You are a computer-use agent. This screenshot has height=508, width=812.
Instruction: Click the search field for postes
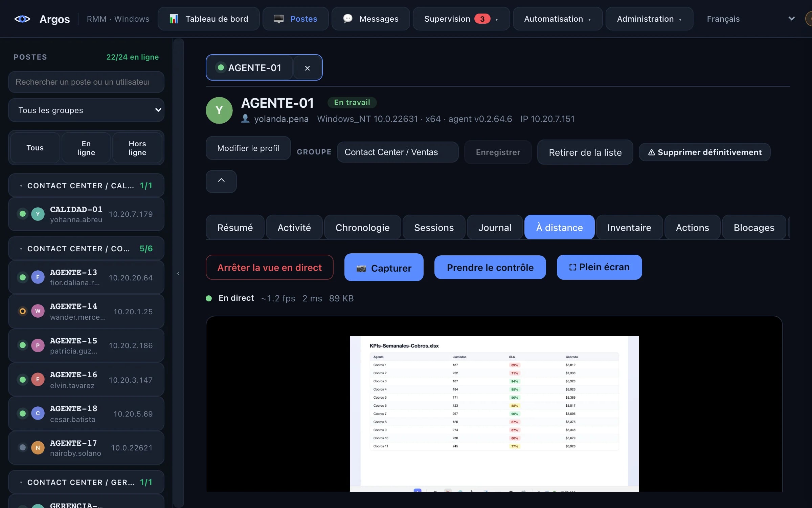(86, 82)
